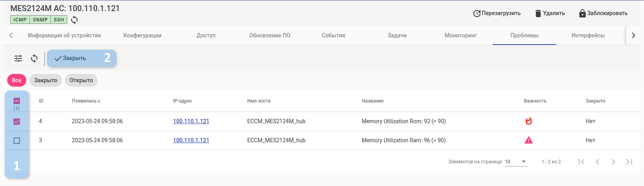Click sync icon next to SSH badge
The image size is (644, 186).
(74, 20)
